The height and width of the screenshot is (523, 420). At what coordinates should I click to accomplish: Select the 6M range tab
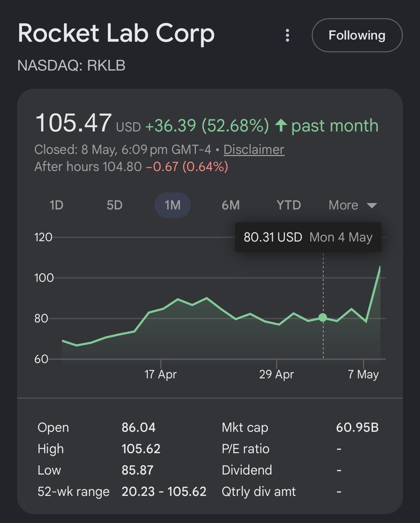(230, 205)
